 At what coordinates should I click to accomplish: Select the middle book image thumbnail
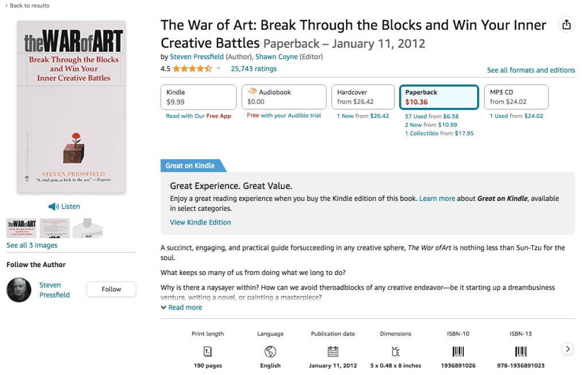55,227
